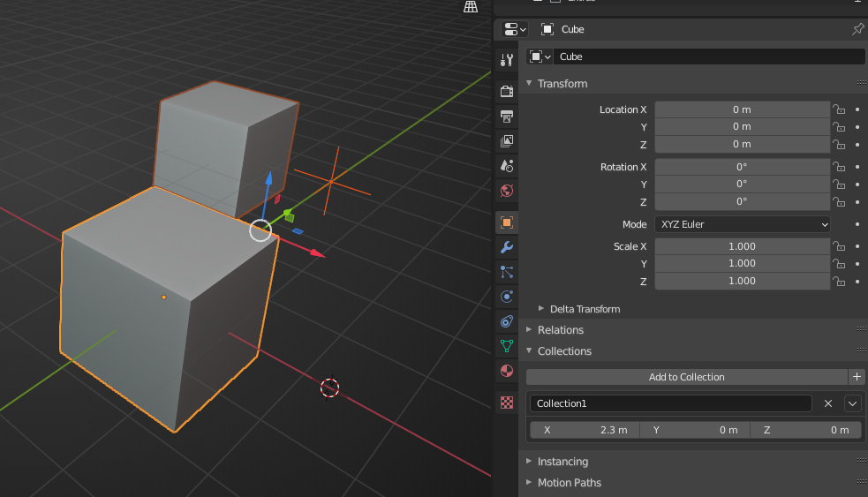Viewport: 868px width, 497px height.
Task: Open the Material properties tab
Action: pos(507,371)
